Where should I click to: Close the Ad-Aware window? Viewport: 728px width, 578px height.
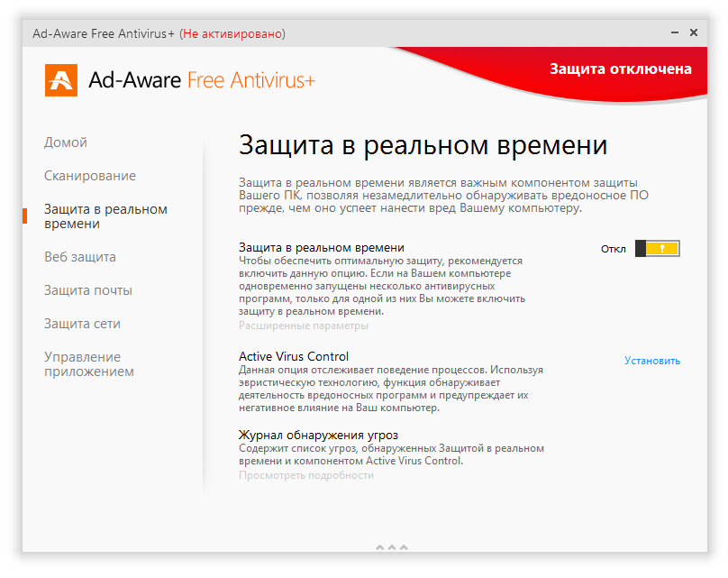tap(694, 32)
